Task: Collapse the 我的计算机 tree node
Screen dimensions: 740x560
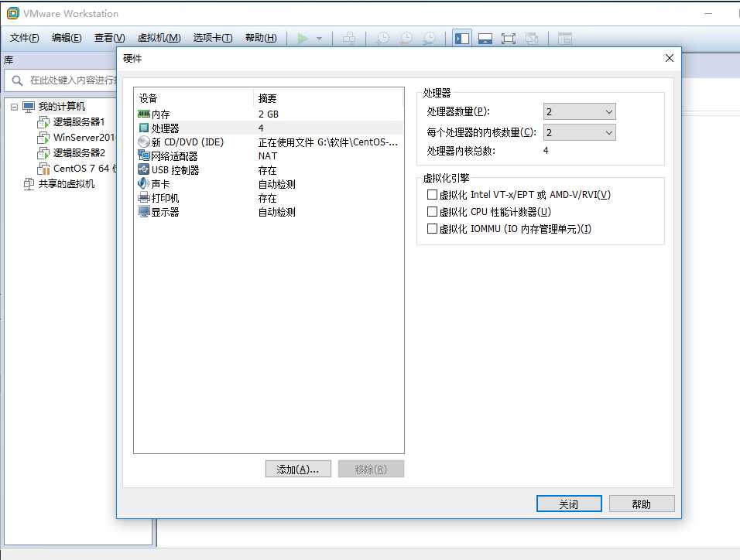Action: tap(14, 107)
